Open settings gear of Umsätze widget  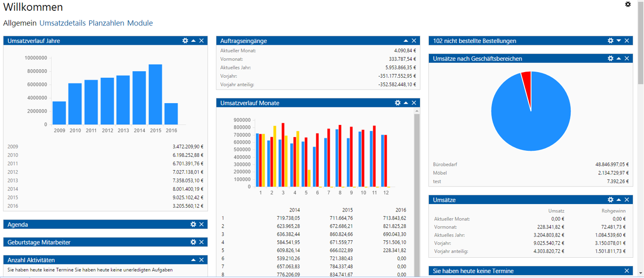611,200
